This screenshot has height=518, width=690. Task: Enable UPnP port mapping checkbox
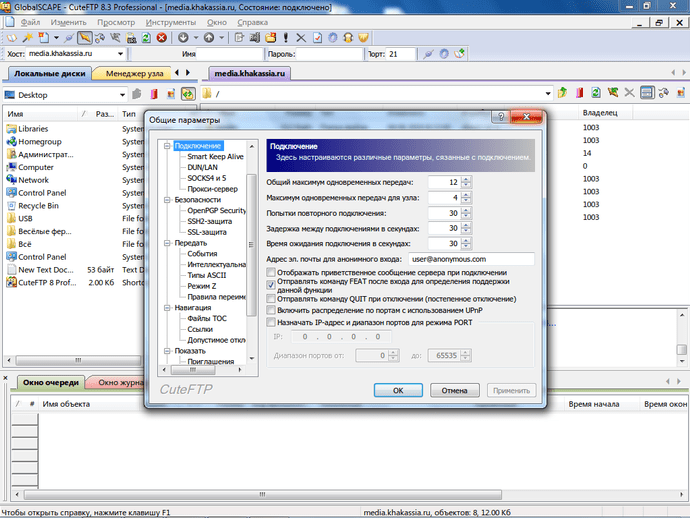(x=271, y=310)
